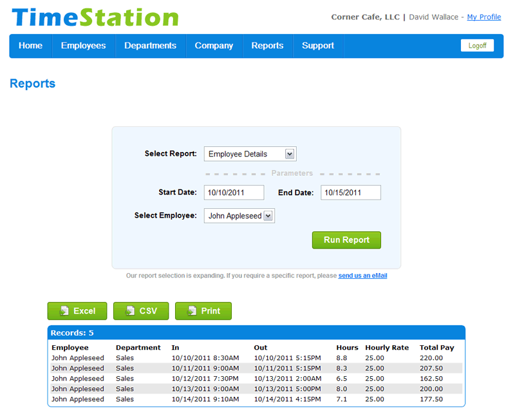Viewport: 515px width, 420px height.
Task: Click the 200.00 total pay value
Action: (431, 389)
